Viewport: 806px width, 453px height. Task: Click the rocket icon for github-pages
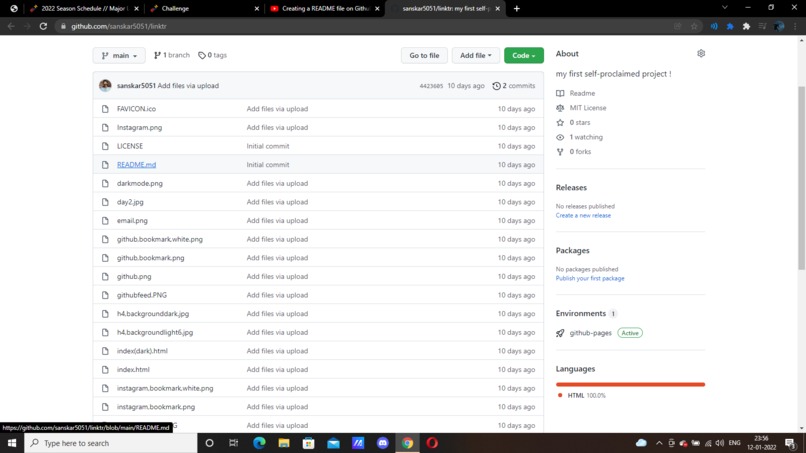pyautogui.click(x=560, y=333)
